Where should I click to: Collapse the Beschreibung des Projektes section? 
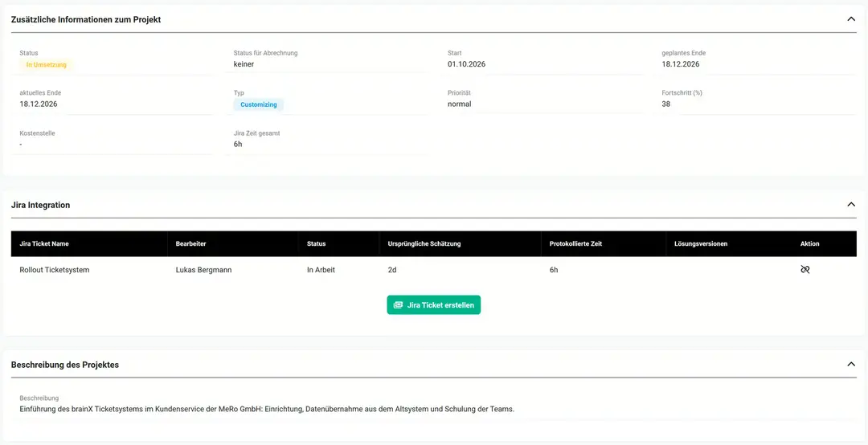pos(851,364)
